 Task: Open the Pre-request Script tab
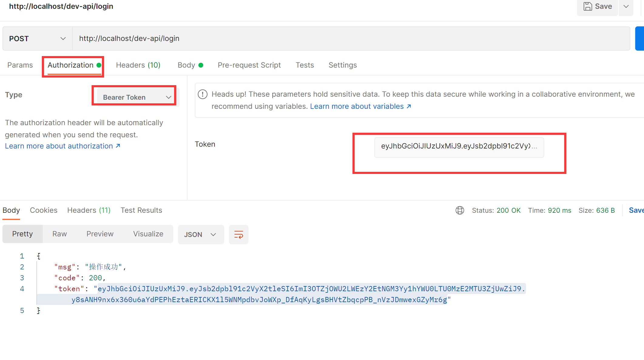click(x=249, y=65)
